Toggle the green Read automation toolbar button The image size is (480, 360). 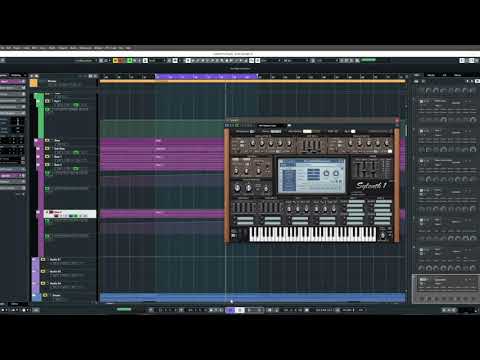tap(130, 60)
